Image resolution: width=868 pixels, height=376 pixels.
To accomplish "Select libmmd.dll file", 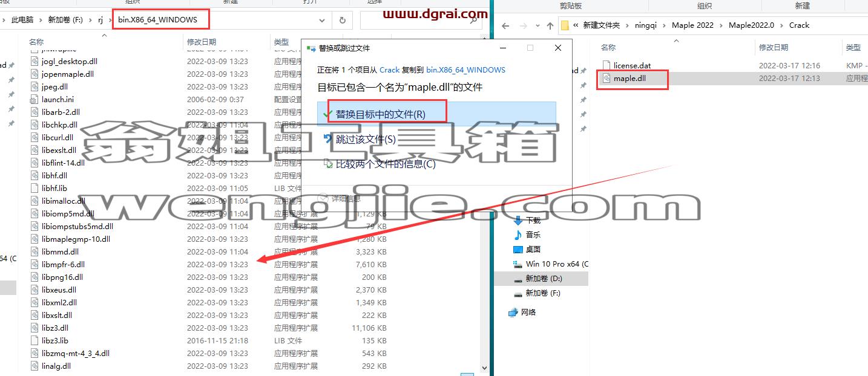I will 60,251.
